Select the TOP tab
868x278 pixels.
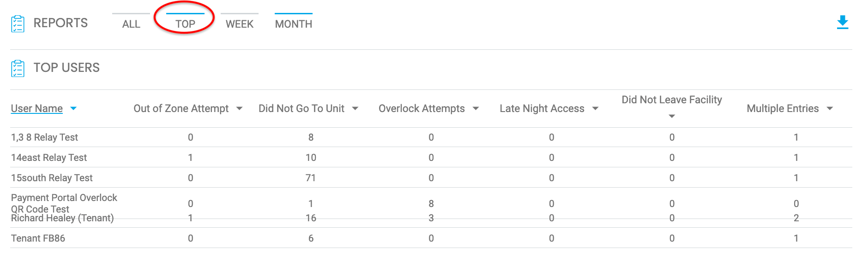pos(185,24)
